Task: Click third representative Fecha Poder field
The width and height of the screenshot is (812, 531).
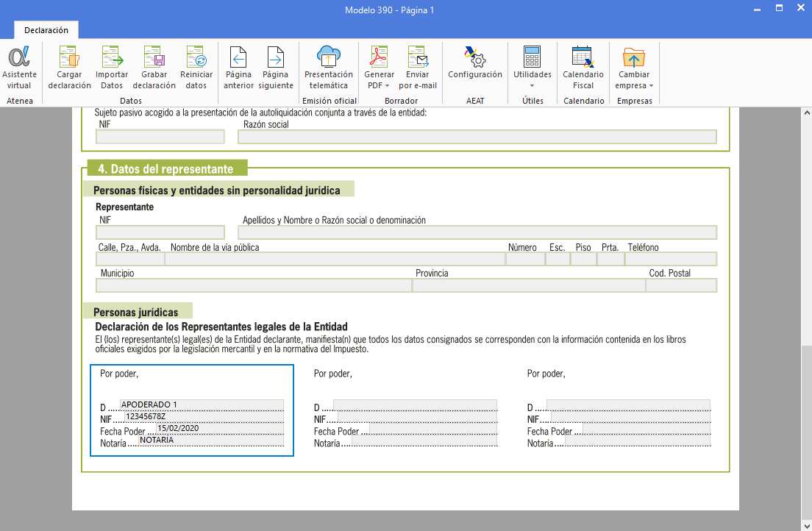Action: (x=647, y=429)
